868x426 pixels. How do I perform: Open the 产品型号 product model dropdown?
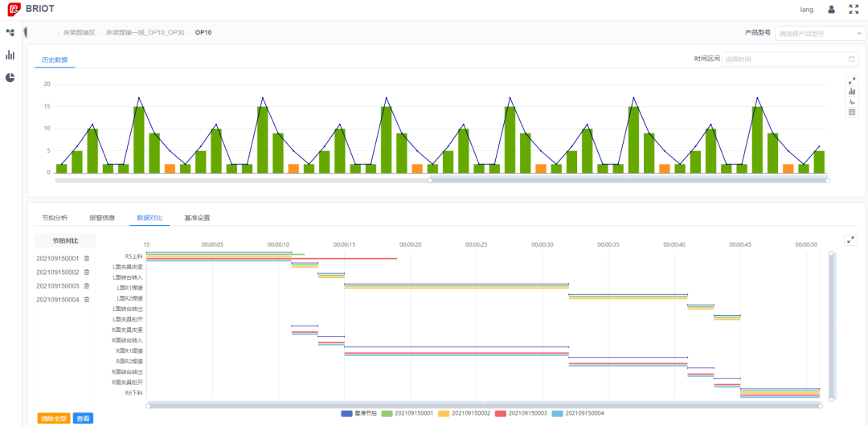point(820,33)
